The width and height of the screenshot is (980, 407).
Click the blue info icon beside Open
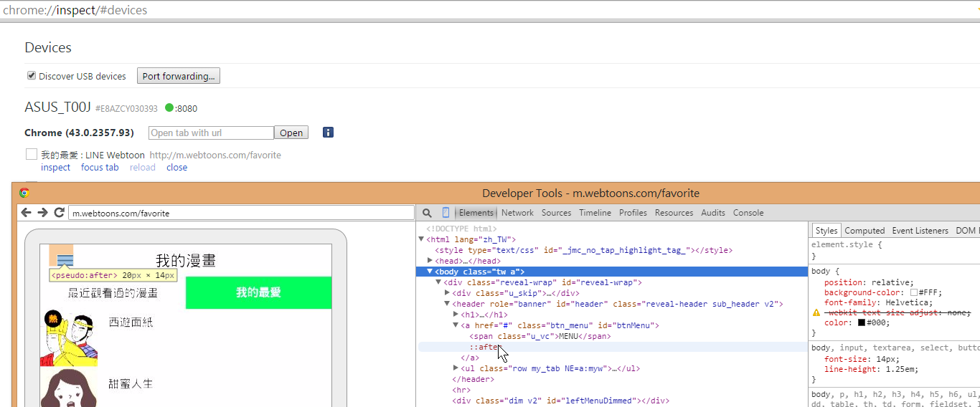[x=328, y=133]
